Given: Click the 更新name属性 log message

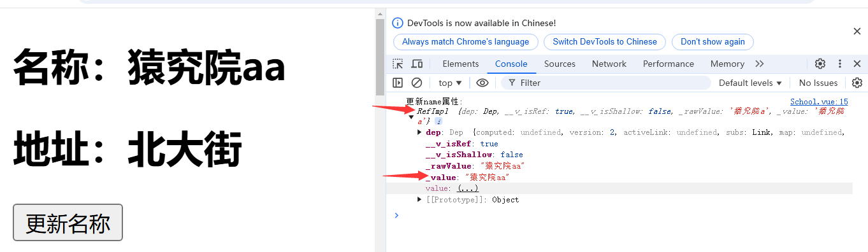Looking at the screenshot, I should click(x=435, y=102).
